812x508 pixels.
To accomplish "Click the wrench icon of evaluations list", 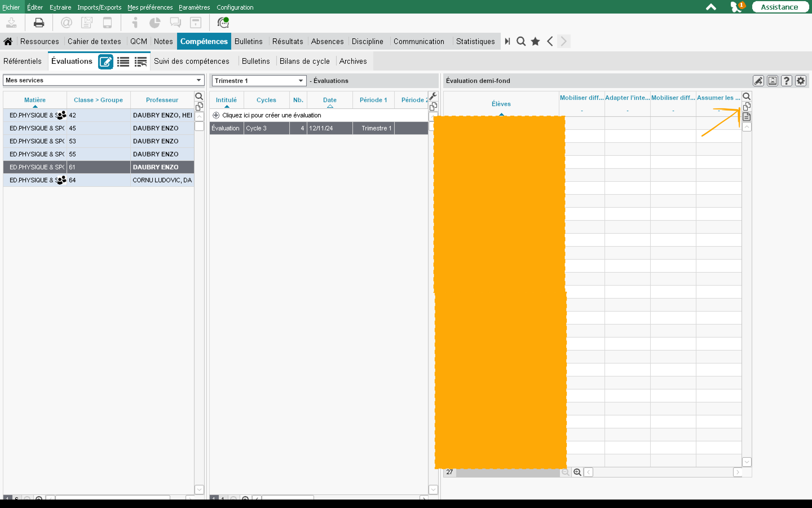I will (x=433, y=97).
